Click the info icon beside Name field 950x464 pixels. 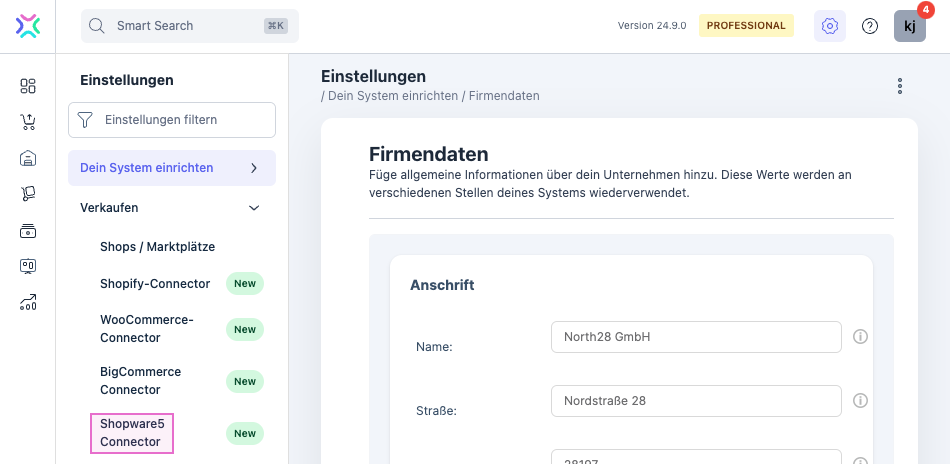pyautogui.click(x=860, y=337)
